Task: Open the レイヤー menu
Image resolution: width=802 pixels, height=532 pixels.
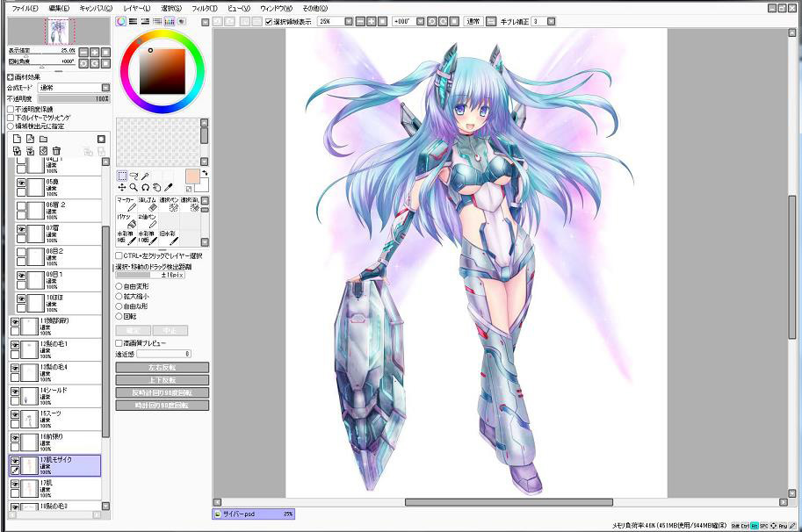Action: 135,7
